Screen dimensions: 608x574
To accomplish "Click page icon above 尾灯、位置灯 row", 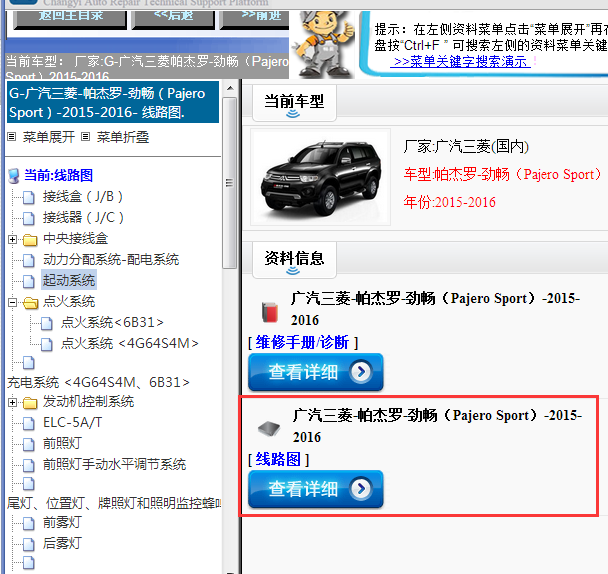I will coord(28,484).
